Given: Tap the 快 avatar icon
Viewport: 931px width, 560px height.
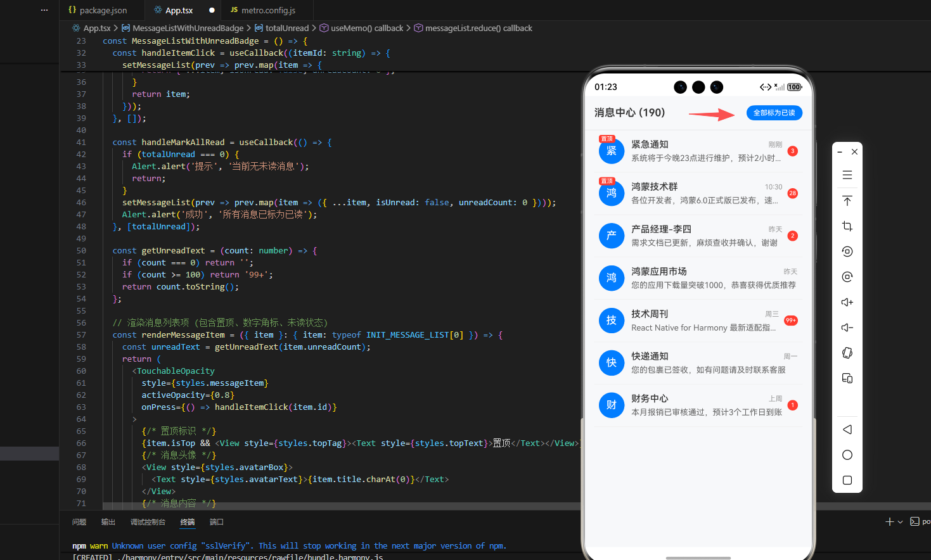Looking at the screenshot, I should (x=612, y=363).
